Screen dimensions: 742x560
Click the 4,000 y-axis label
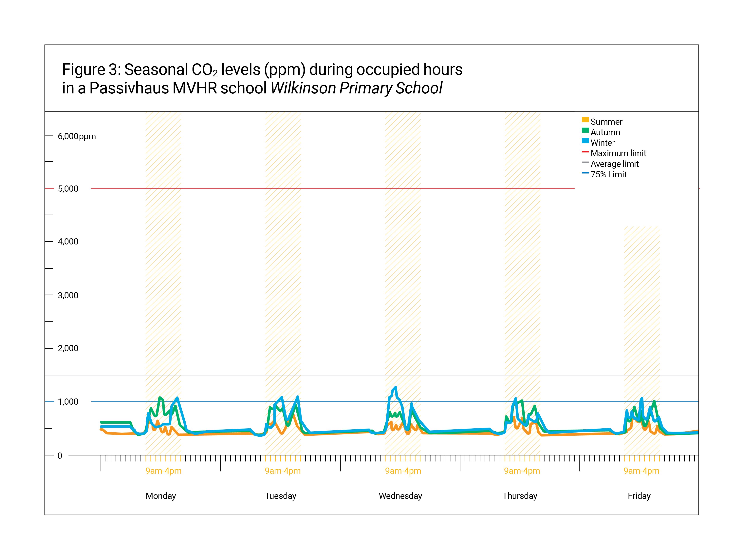(x=68, y=241)
